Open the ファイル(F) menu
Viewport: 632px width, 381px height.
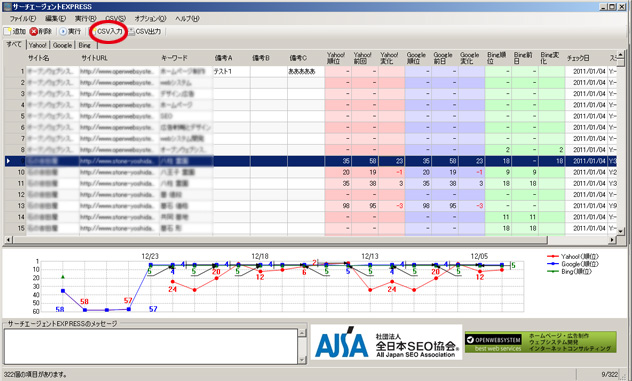coord(23,19)
